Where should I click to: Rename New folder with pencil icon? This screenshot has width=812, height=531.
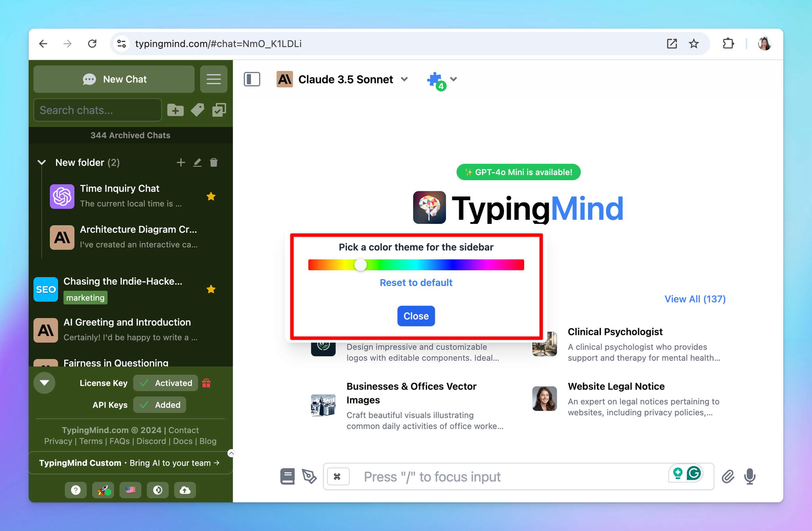pyautogui.click(x=197, y=162)
